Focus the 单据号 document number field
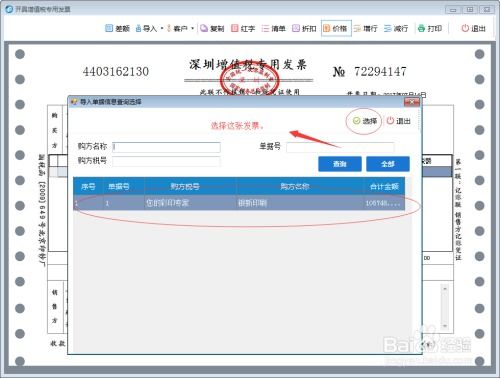The image size is (500, 378). pos(340,147)
